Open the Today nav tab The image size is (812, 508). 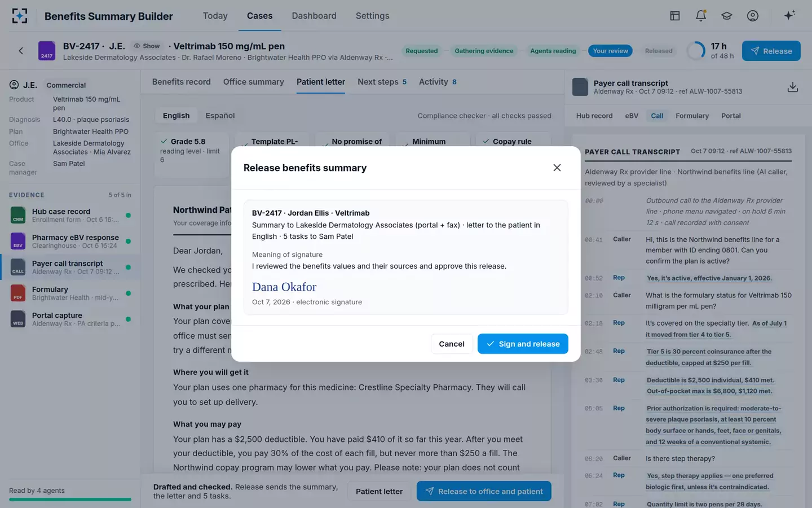pyautogui.click(x=215, y=16)
